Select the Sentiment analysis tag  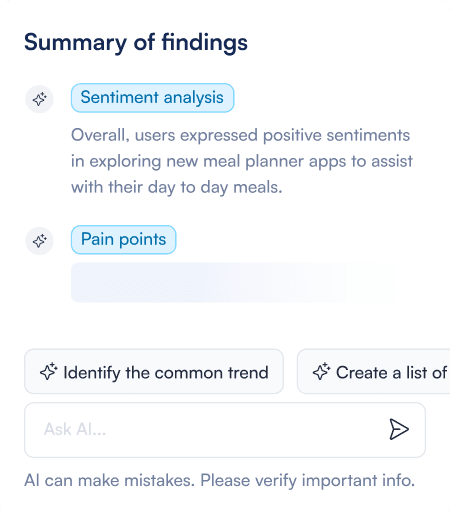[x=152, y=98]
